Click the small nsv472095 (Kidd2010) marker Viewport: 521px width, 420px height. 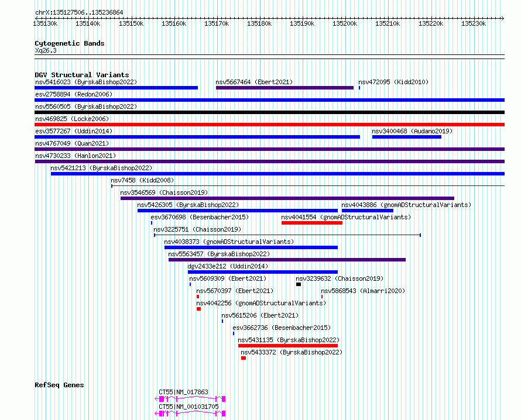pyautogui.click(x=359, y=88)
